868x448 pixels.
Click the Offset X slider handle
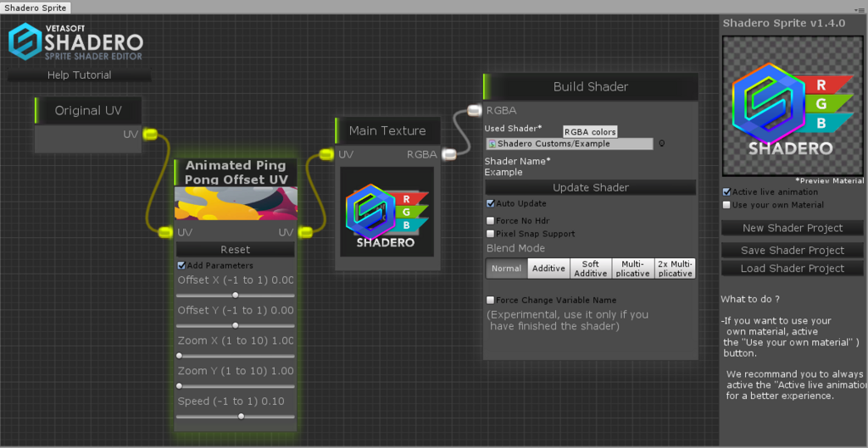coord(236,296)
